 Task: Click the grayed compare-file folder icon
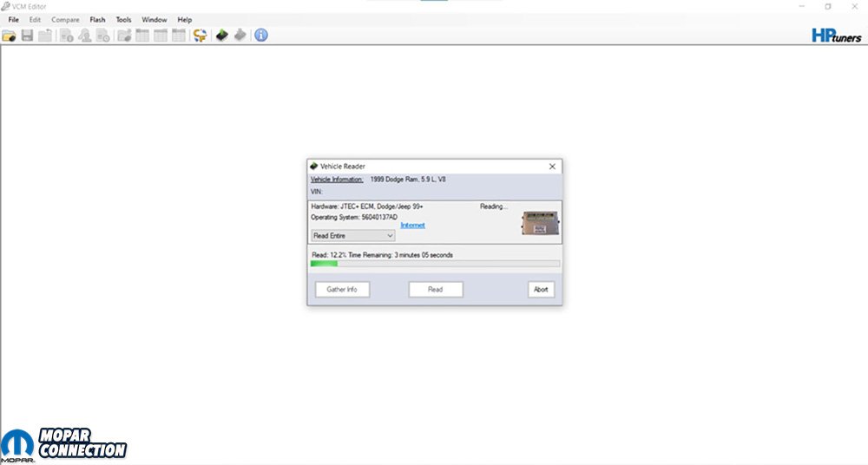tap(124, 36)
